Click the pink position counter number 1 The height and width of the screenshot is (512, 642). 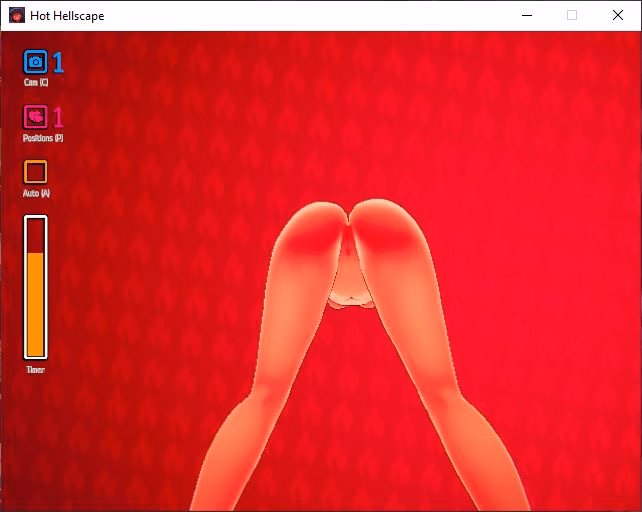(58, 118)
